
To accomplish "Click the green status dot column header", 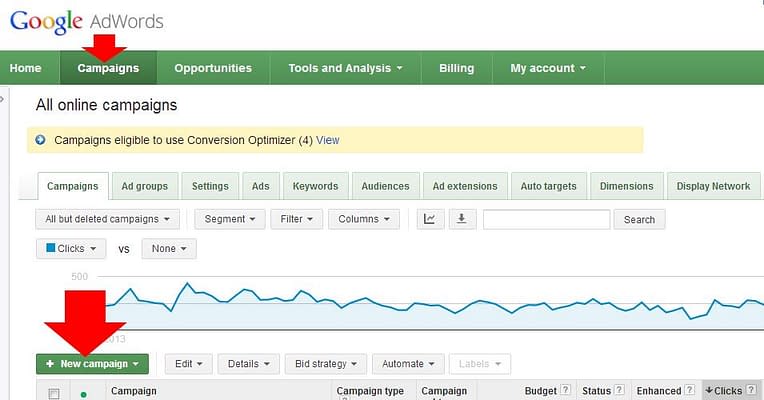I will [x=83, y=394].
